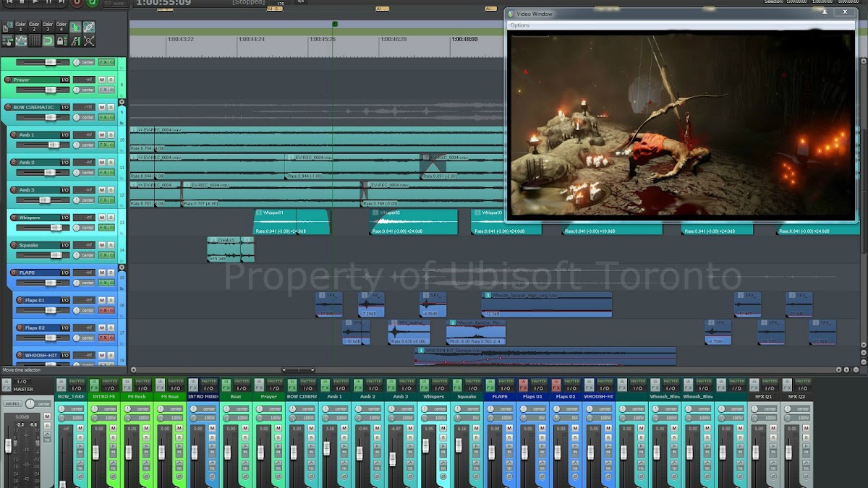Arm record on the Flaps 01 track
This screenshot has height=488, width=868.
20,300
